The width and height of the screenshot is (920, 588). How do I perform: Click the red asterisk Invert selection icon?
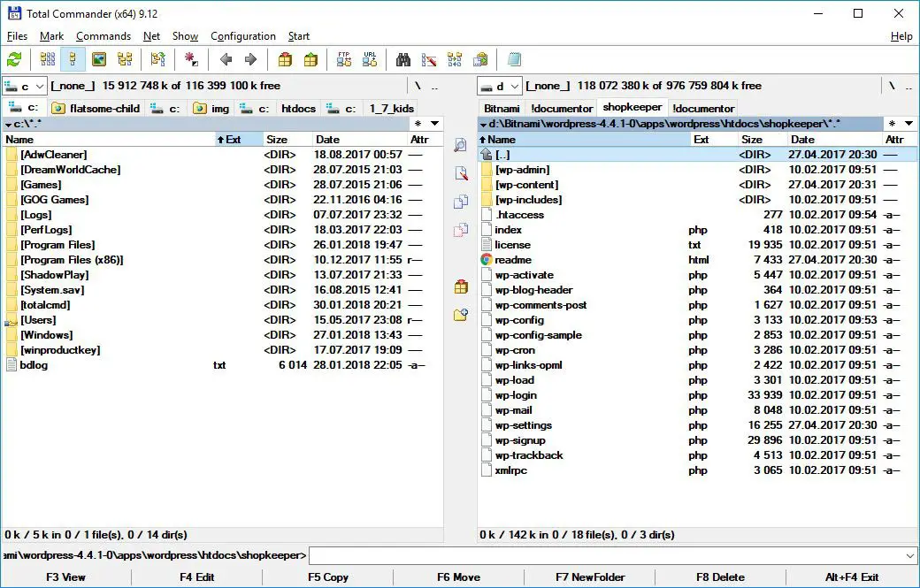[191, 59]
